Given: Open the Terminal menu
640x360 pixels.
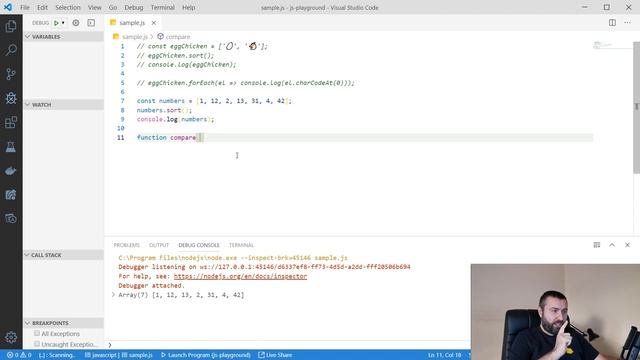Looking at the screenshot, I should point(162,7).
